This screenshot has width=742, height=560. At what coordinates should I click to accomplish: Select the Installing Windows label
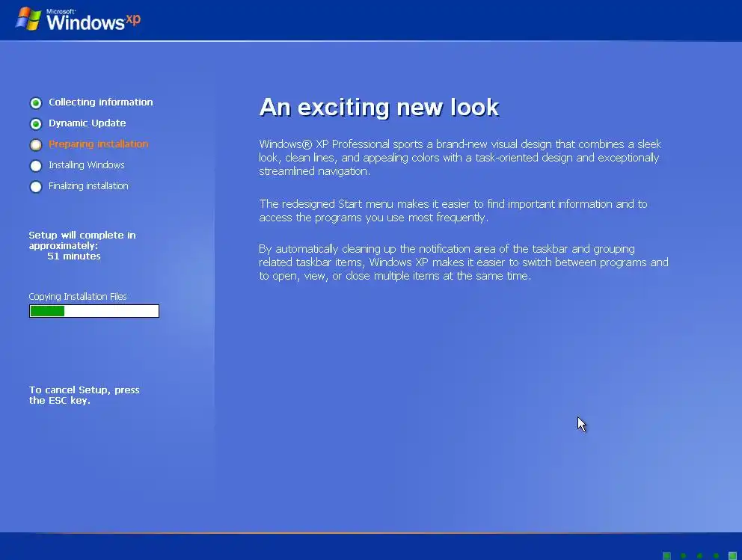87,165
